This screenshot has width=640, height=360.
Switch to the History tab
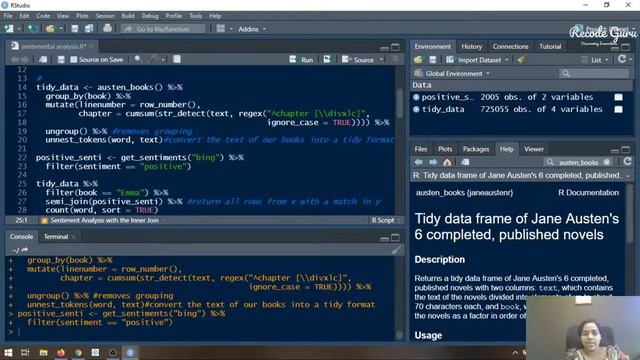point(471,47)
